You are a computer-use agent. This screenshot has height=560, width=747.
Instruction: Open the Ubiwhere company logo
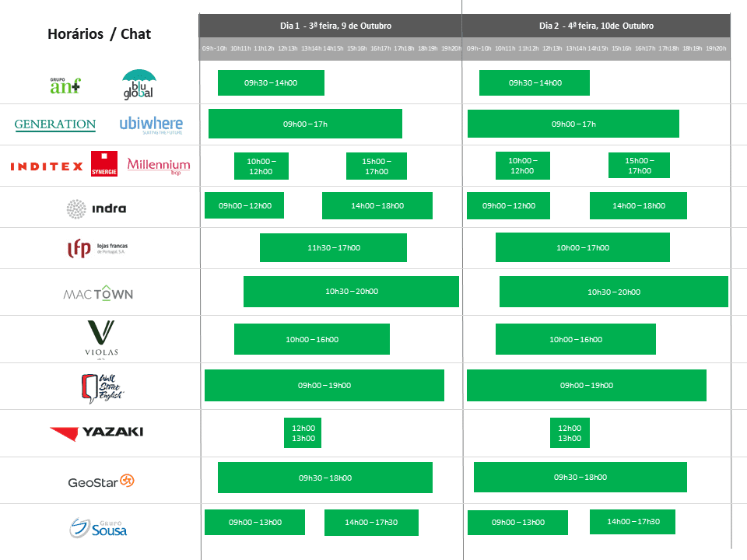151,124
